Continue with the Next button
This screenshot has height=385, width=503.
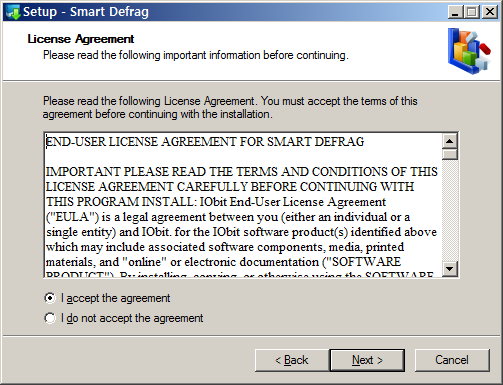click(x=367, y=360)
